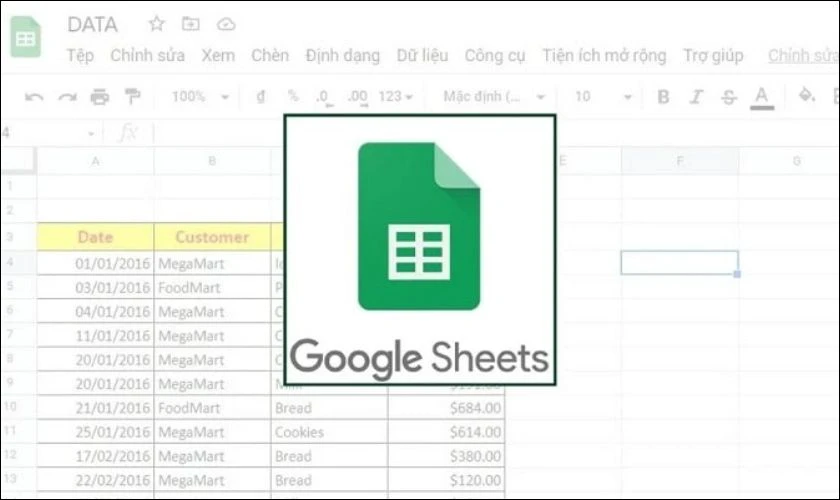Image resolution: width=840 pixels, height=500 pixels.
Task: Select column B header
Action: coord(212,161)
